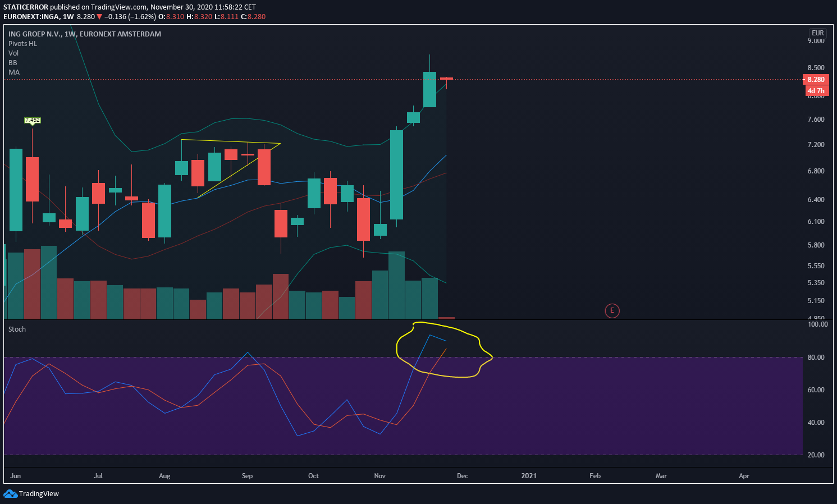This screenshot has width=837, height=504.
Task: Click the Sep label on time axis
Action: pyautogui.click(x=247, y=476)
